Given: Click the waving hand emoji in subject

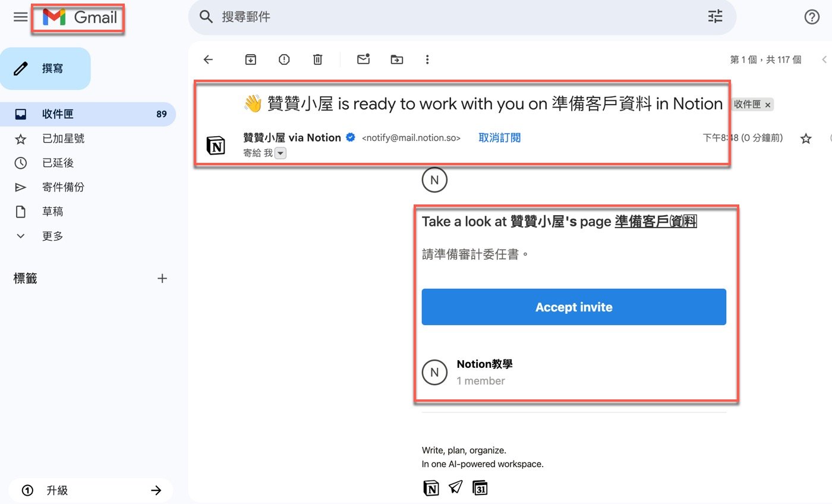Looking at the screenshot, I should pyautogui.click(x=253, y=104).
